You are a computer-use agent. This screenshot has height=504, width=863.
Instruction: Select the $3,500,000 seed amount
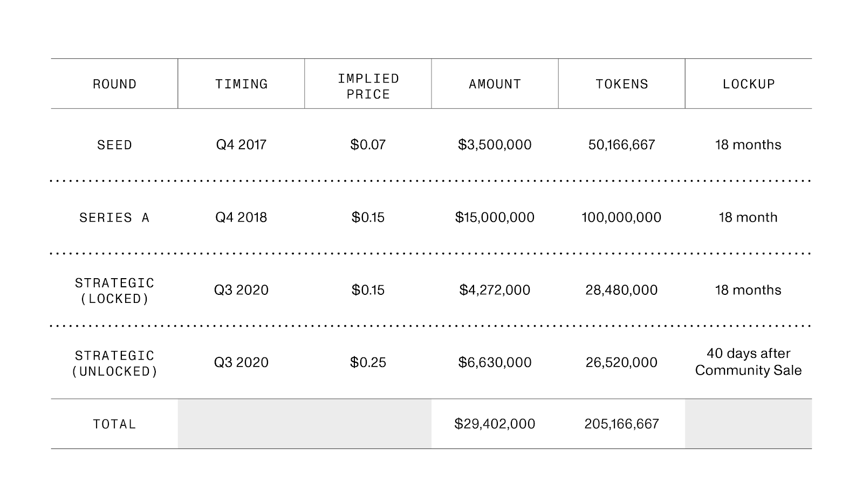pyautogui.click(x=495, y=144)
